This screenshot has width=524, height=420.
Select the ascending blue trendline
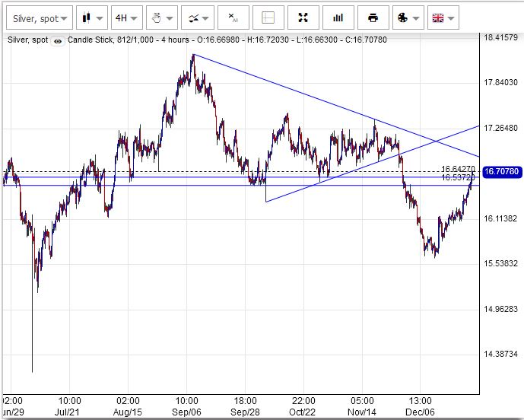coord(373,164)
